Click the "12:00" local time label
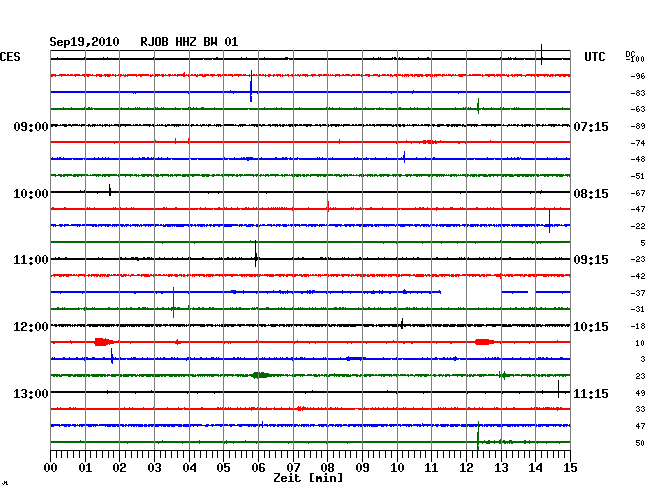The width and height of the screenshot is (650, 494). [x=31, y=327]
